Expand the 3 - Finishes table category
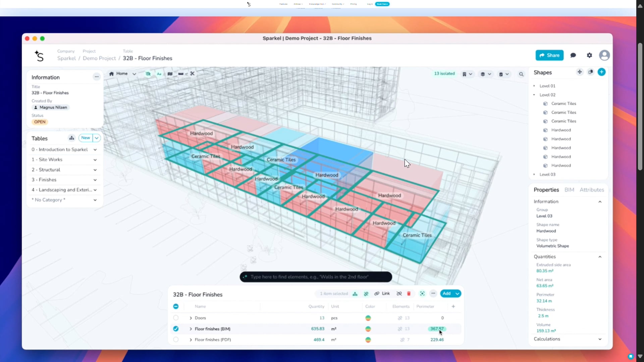This screenshot has width=644, height=362. pyautogui.click(x=95, y=180)
